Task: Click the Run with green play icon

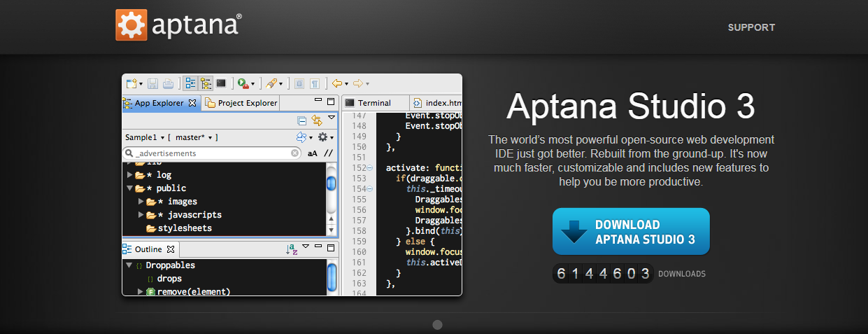Action: coord(243,83)
